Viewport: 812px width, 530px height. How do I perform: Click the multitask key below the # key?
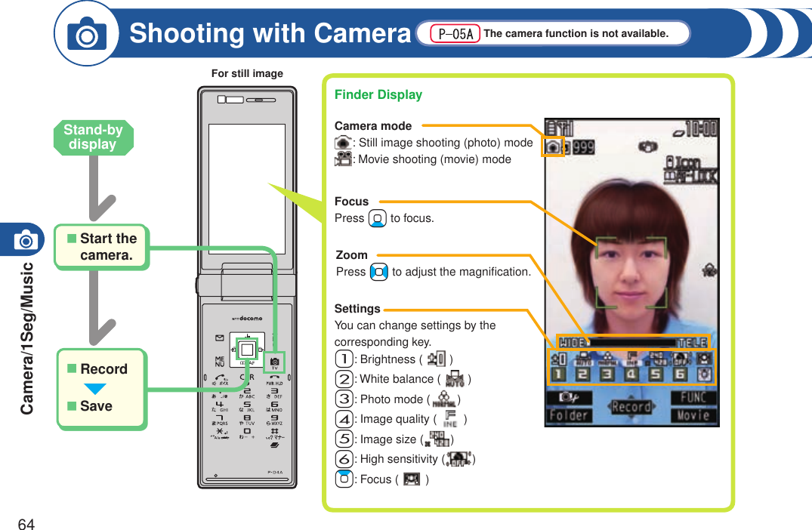click(x=274, y=445)
